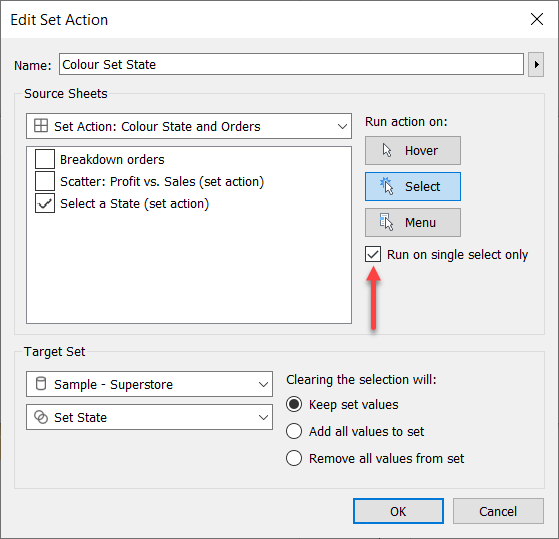Click the database cylinder icon beside Sample - Superstore
The height and width of the screenshot is (539, 559).
(x=41, y=384)
